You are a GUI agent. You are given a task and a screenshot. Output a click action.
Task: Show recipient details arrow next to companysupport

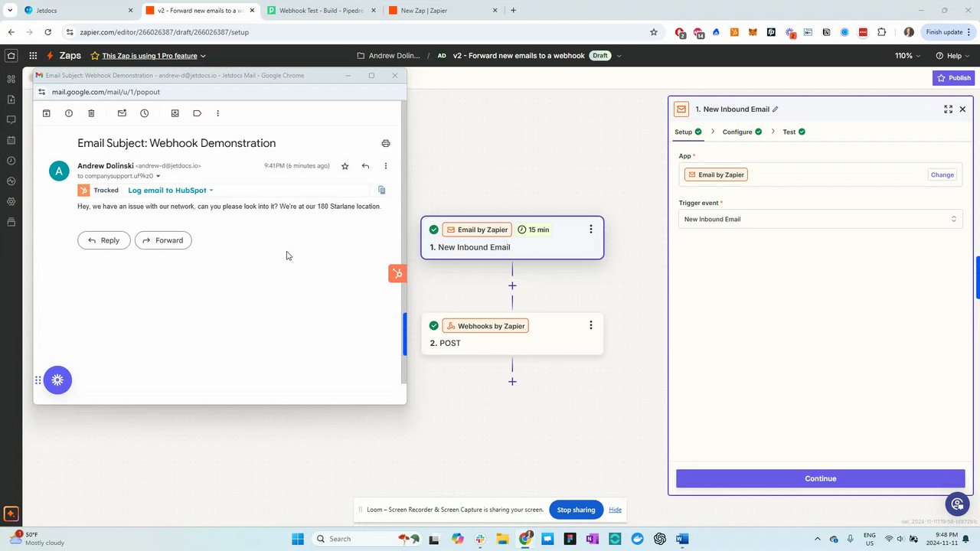point(158,176)
